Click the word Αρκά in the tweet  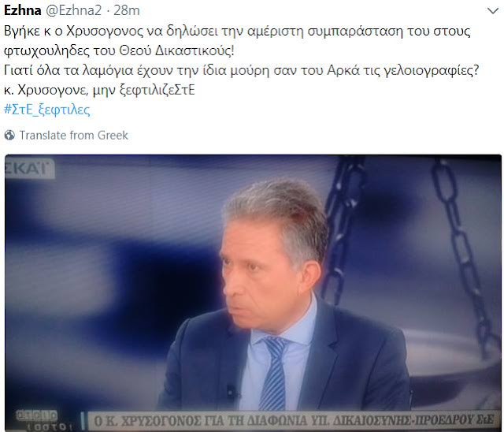[x=343, y=70]
